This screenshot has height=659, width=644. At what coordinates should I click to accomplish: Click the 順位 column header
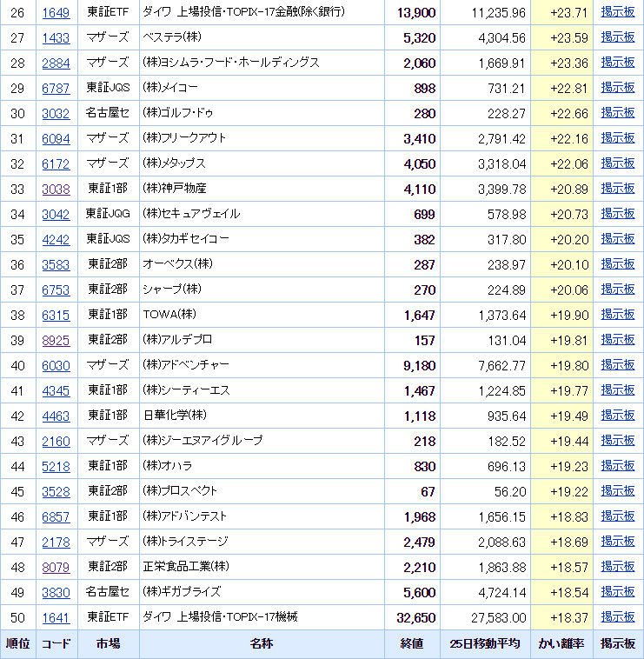17,644
